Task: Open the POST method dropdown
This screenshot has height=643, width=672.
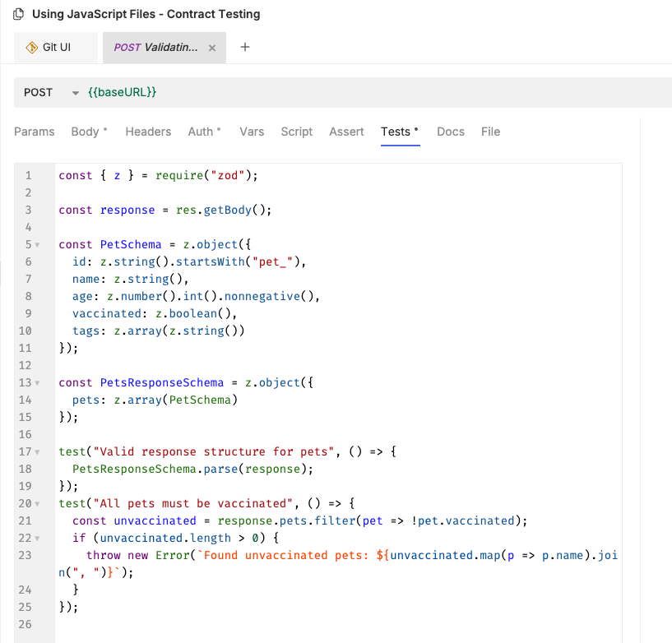Action: (x=75, y=93)
